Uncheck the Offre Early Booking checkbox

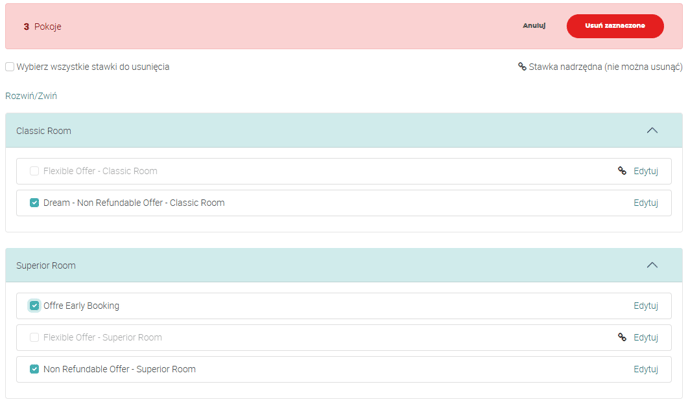[x=35, y=305]
